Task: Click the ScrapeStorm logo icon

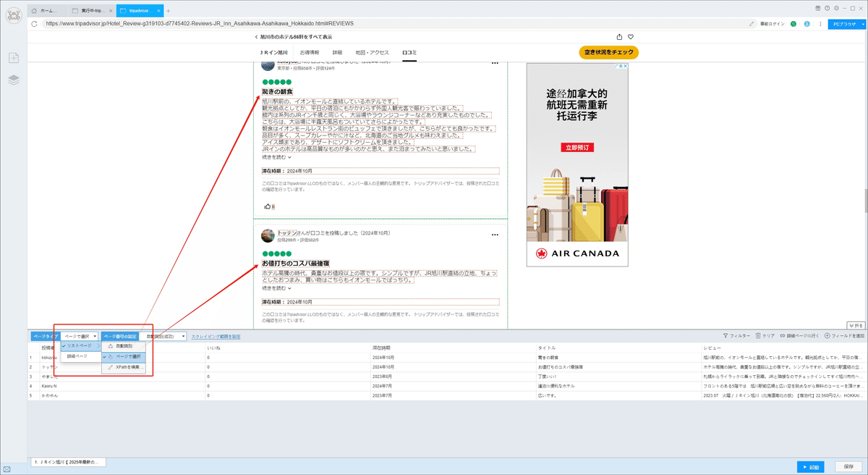Action: pyautogui.click(x=14, y=14)
